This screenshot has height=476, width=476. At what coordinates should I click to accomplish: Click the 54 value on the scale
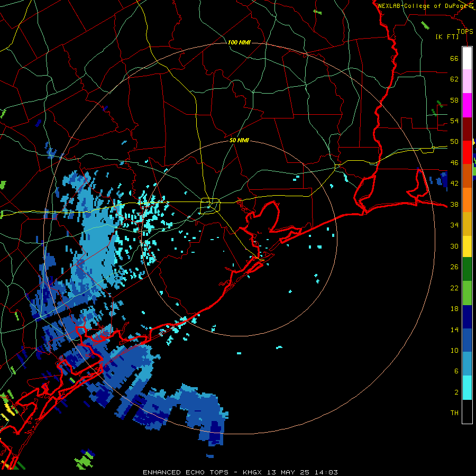click(454, 121)
